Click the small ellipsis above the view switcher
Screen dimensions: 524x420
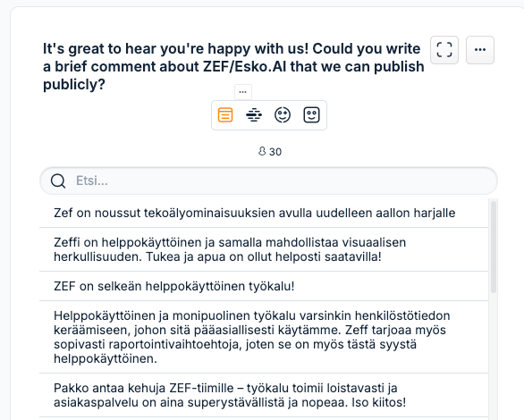pos(243,92)
